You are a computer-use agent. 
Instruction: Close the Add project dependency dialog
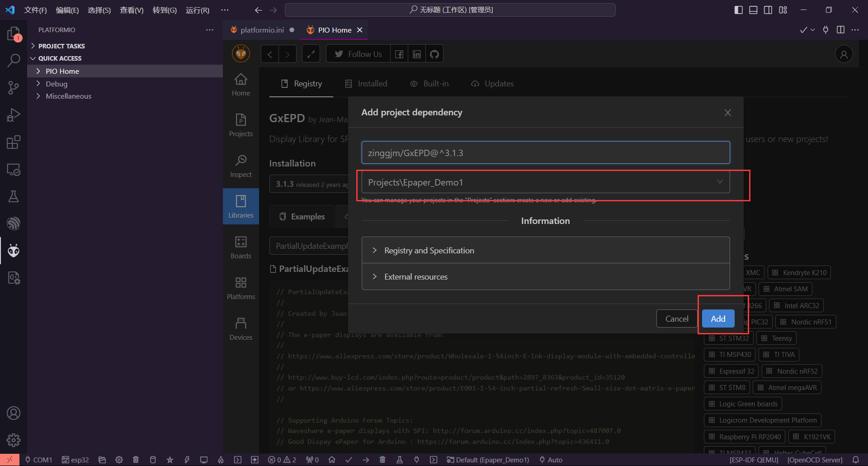pyautogui.click(x=728, y=113)
